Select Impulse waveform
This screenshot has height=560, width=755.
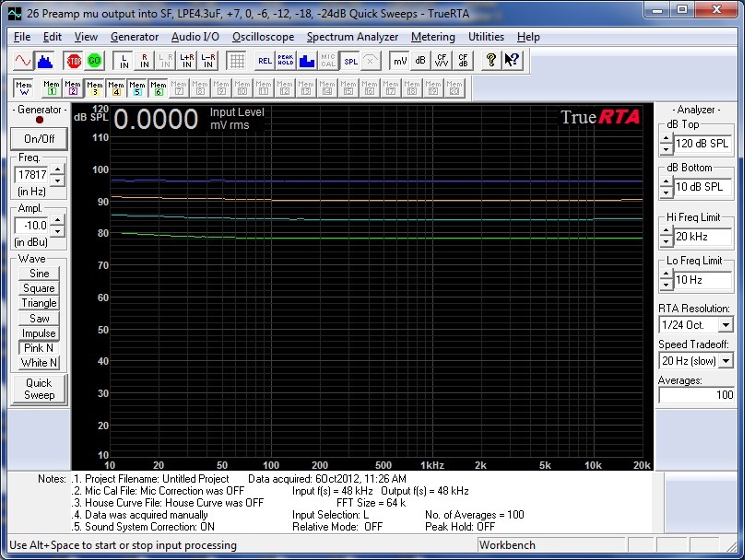pos(39,332)
